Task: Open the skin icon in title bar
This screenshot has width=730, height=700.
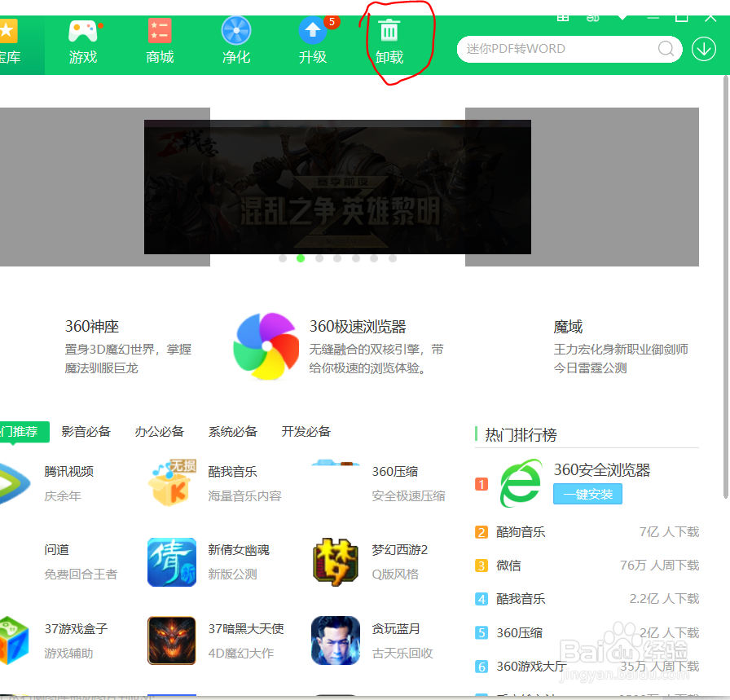Action: 592,18
